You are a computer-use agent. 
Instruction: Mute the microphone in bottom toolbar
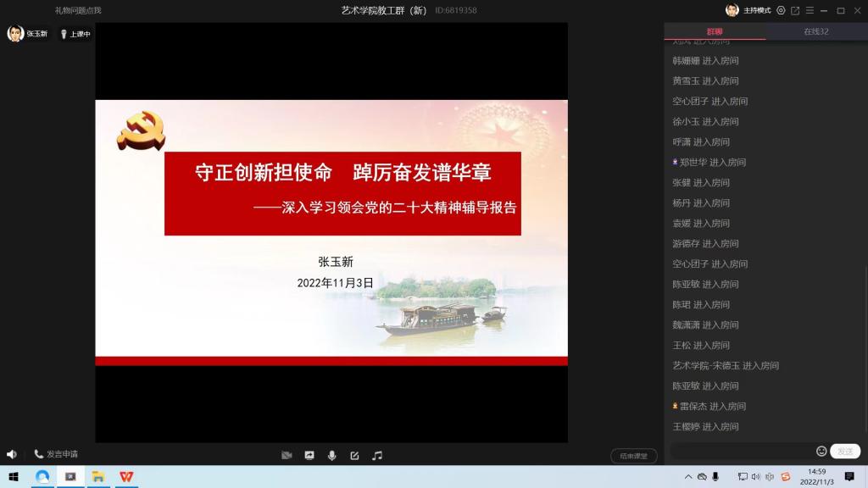331,455
